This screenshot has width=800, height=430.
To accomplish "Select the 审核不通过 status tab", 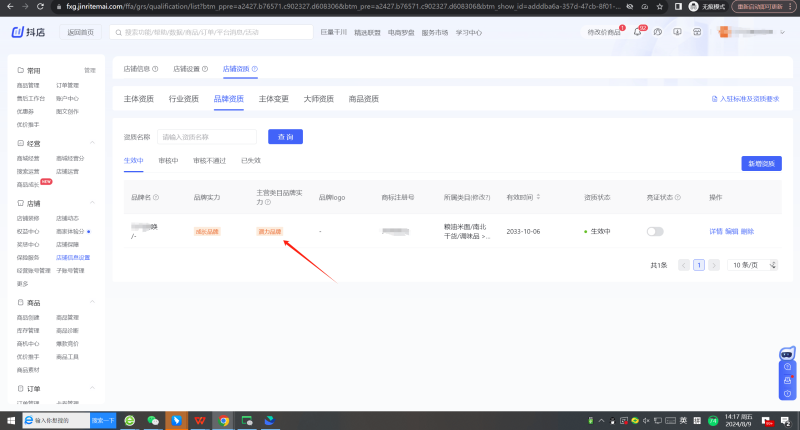I will [209, 161].
